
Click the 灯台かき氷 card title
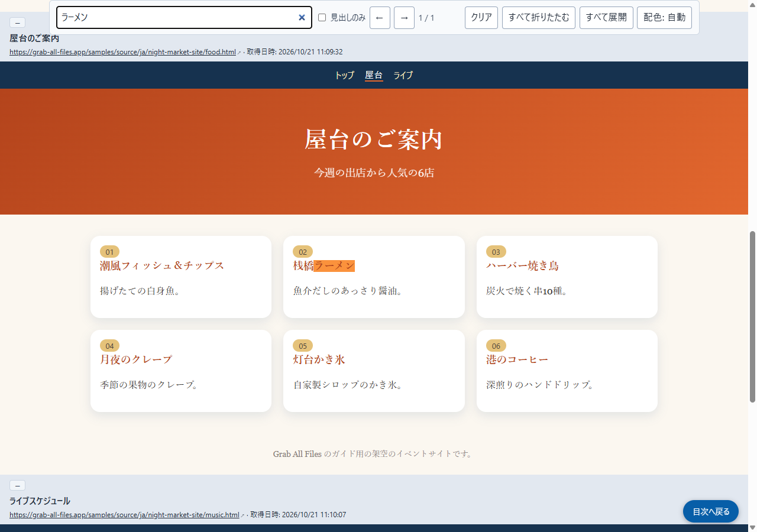[x=319, y=359]
